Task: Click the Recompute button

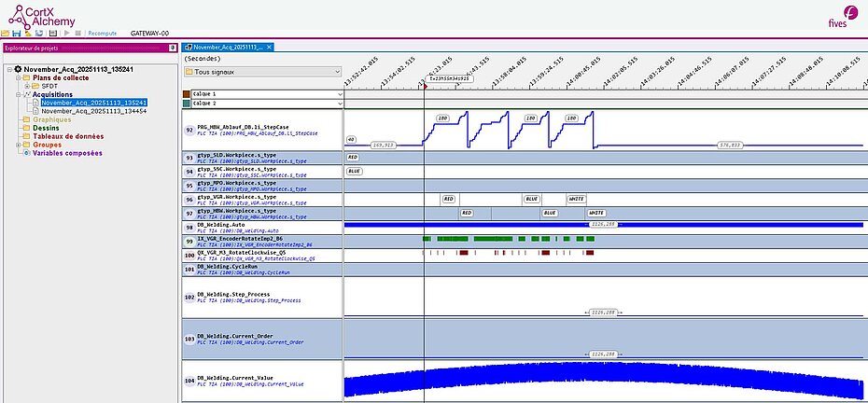Action: pyautogui.click(x=102, y=34)
